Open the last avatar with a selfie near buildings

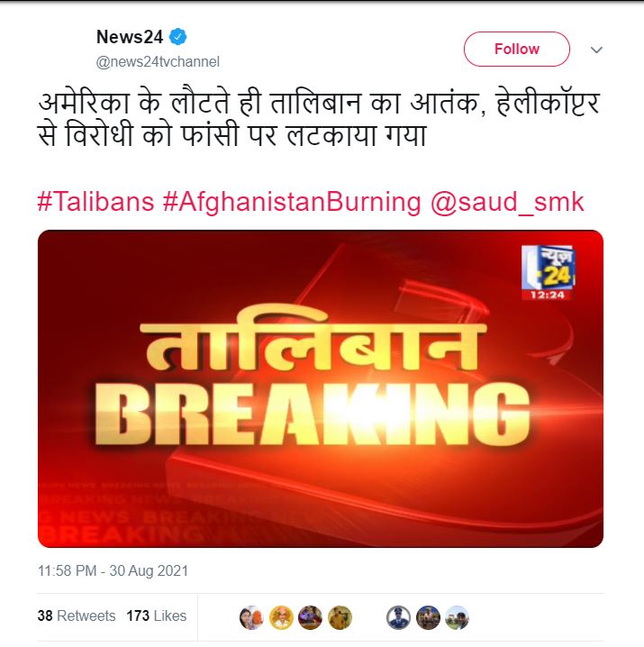[458, 617]
